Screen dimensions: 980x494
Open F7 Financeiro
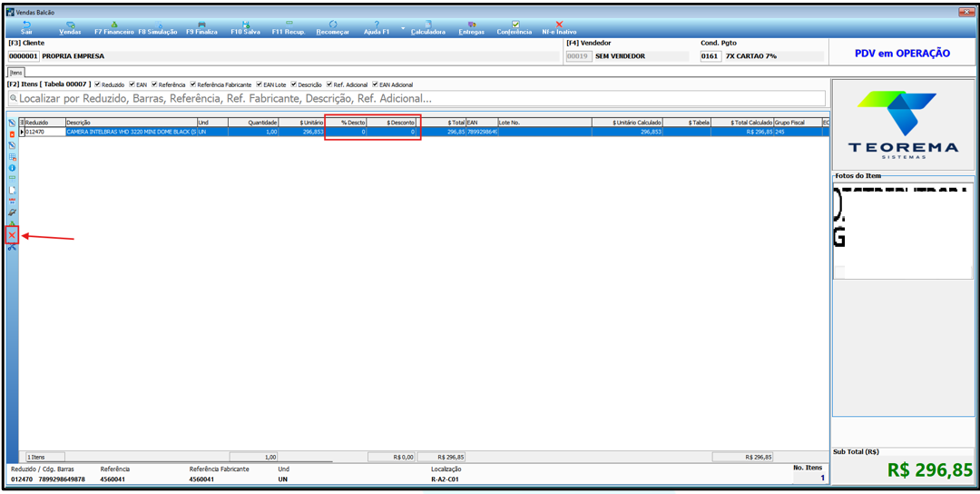(113, 27)
